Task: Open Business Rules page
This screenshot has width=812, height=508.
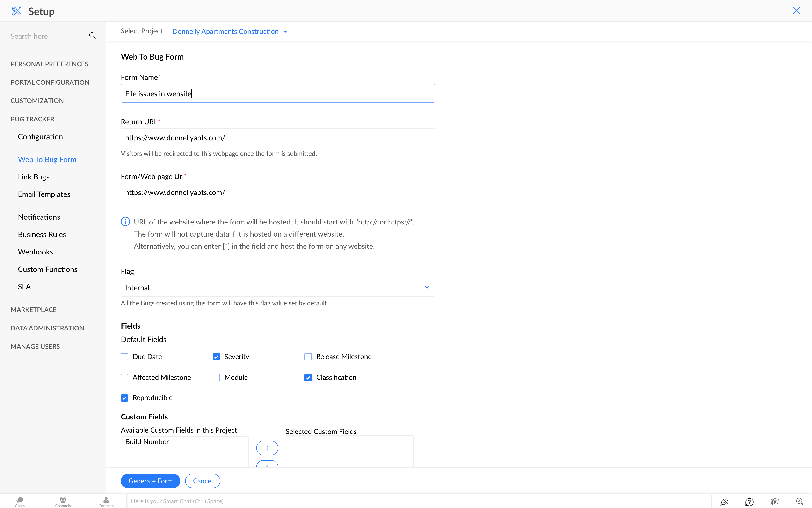Action: click(x=42, y=234)
